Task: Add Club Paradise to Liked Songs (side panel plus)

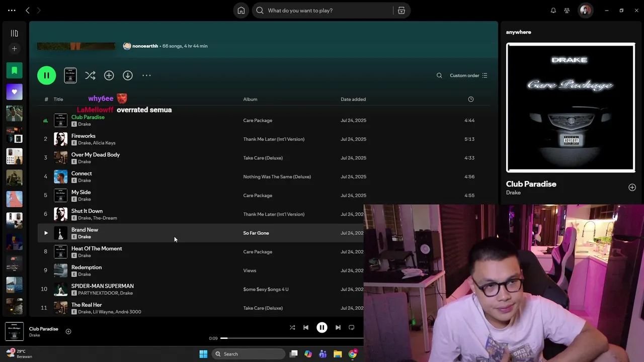Action: [632, 188]
